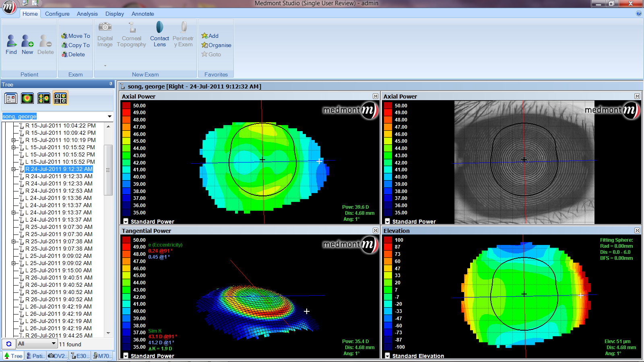The width and height of the screenshot is (644, 362).
Task: Click the 11 found status text
Action: point(70,344)
